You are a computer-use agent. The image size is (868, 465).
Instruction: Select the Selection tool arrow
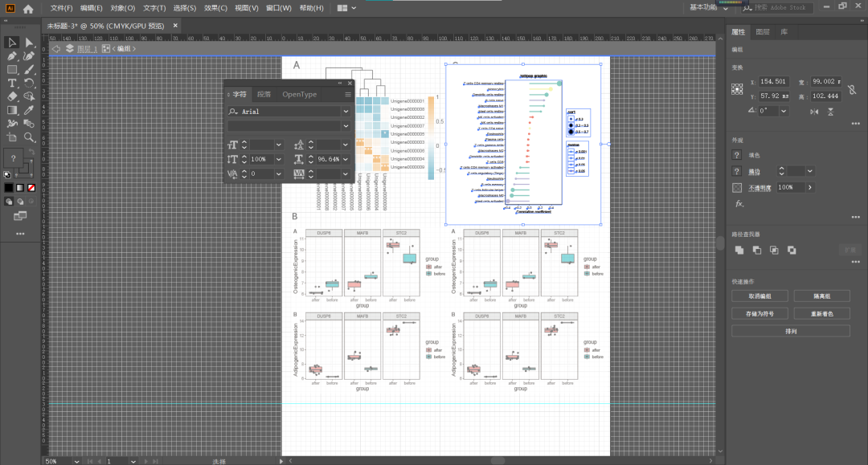[11, 43]
